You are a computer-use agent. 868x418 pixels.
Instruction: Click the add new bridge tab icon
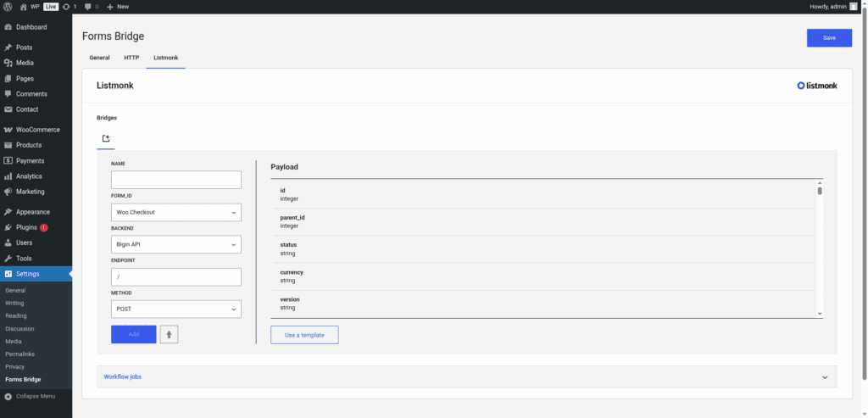pos(106,138)
